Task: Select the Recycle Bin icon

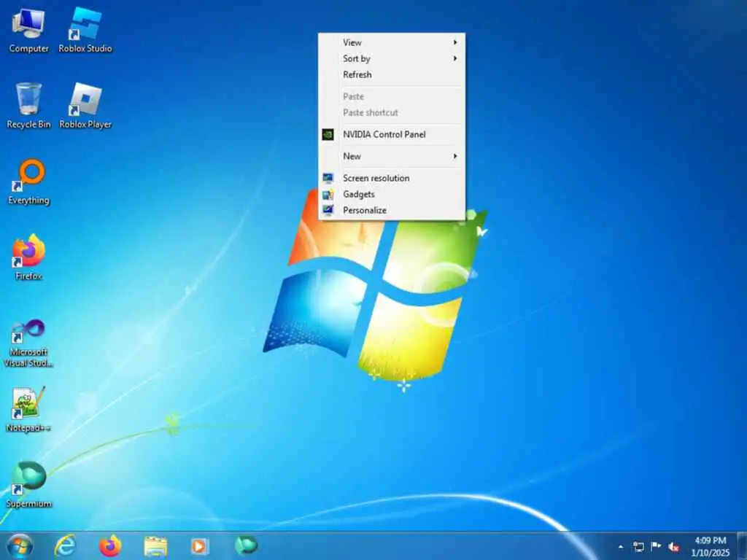Action: (x=28, y=106)
